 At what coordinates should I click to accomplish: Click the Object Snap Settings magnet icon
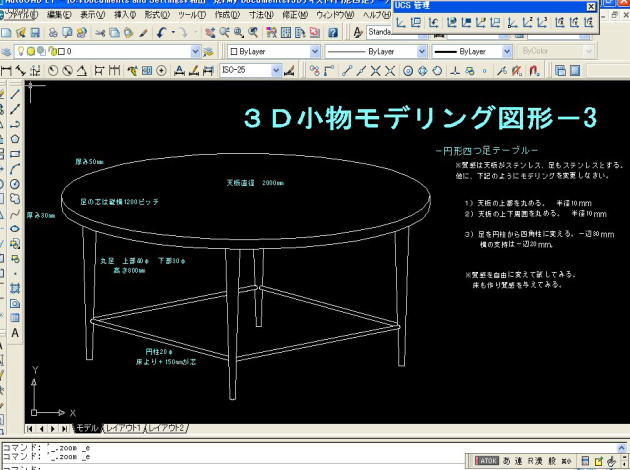pyautogui.click(x=534, y=71)
